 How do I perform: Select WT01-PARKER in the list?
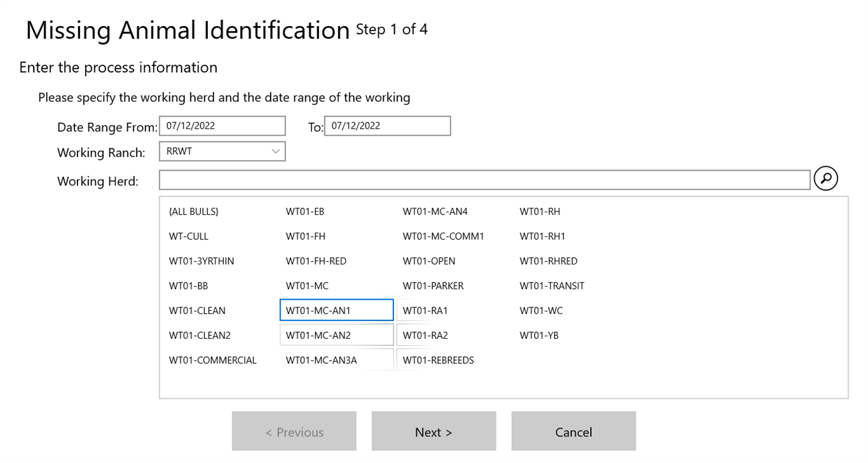tap(433, 286)
